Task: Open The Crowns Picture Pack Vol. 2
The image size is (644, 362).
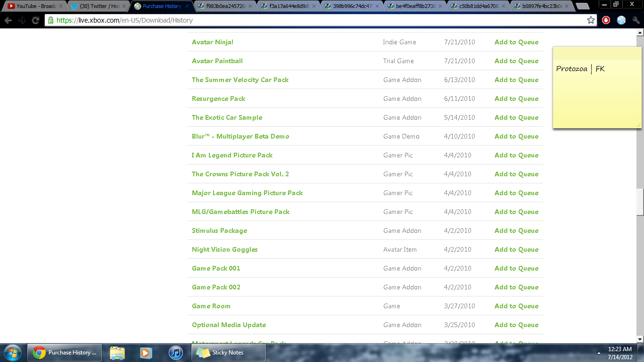Action: point(240,174)
